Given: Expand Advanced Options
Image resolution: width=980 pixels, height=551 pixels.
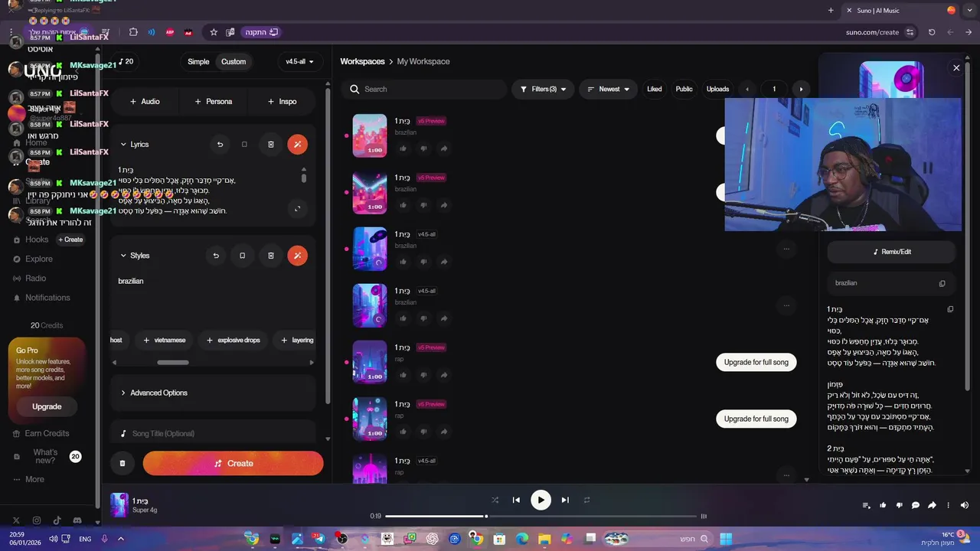Looking at the screenshot, I should point(214,393).
